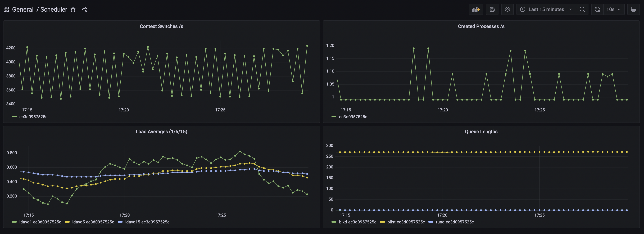The image size is (644, 234).
Task: Star the Scheduler dashboard as favorite
Action: point(73,10)
